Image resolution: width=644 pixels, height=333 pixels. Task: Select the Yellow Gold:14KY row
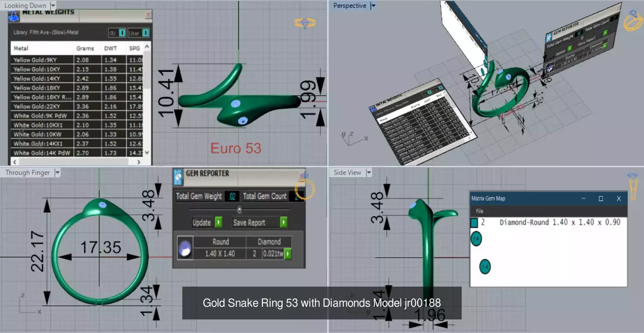[x=77, y=79]
